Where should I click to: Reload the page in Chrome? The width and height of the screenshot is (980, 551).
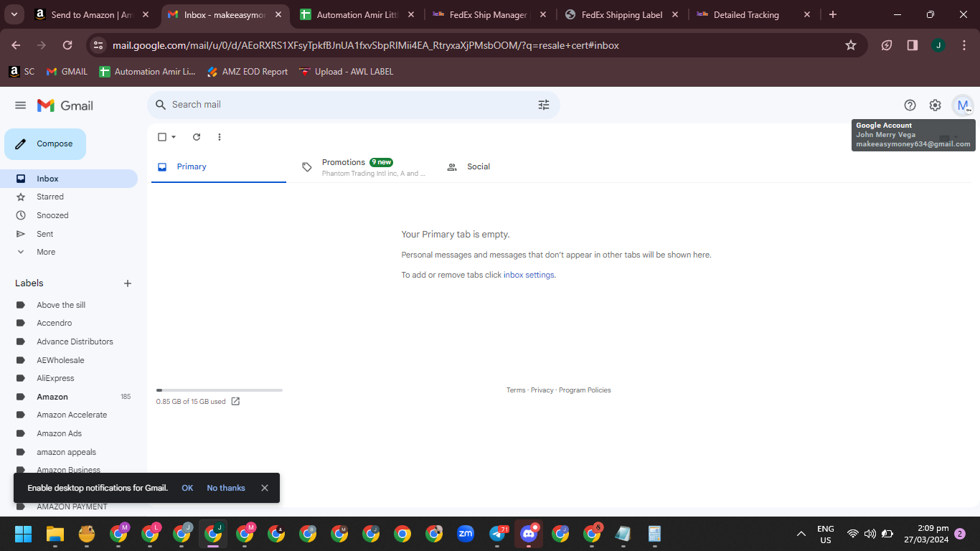pos(67,45)
